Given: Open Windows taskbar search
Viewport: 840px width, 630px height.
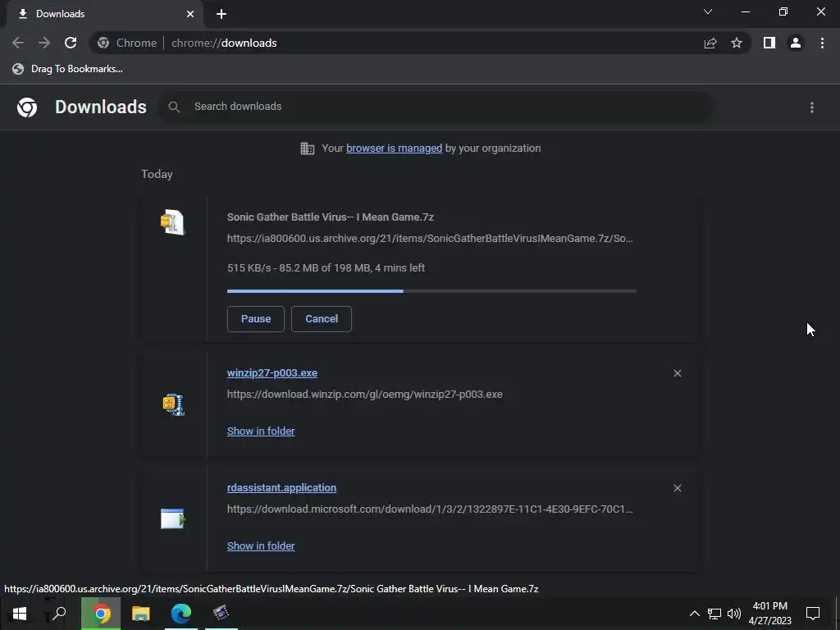Looking at the screenshot, I should tap(58, 614).
